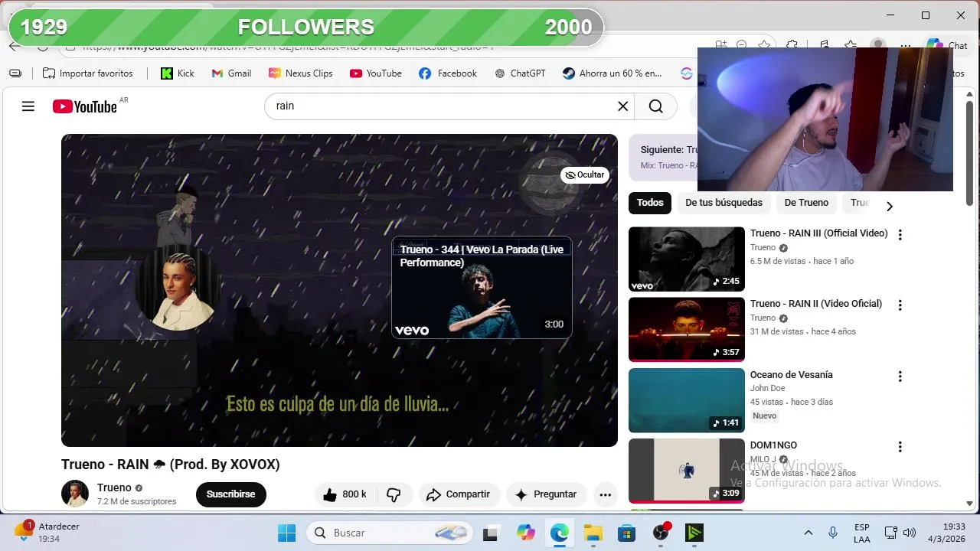Open the Ahorra un 60 % Steam bookmark
The width and height of the screenshot is (980, 551).
click(612, 73)
